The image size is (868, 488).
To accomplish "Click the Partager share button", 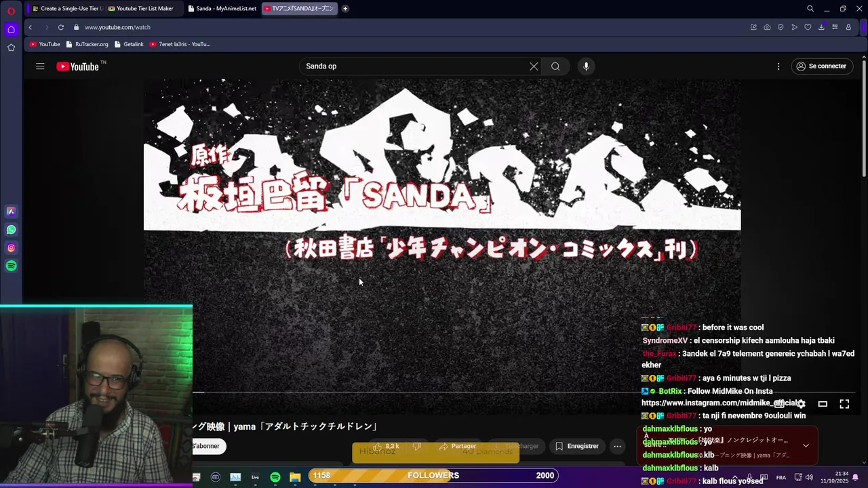I will pyautogui.click(x=458, y=447).
